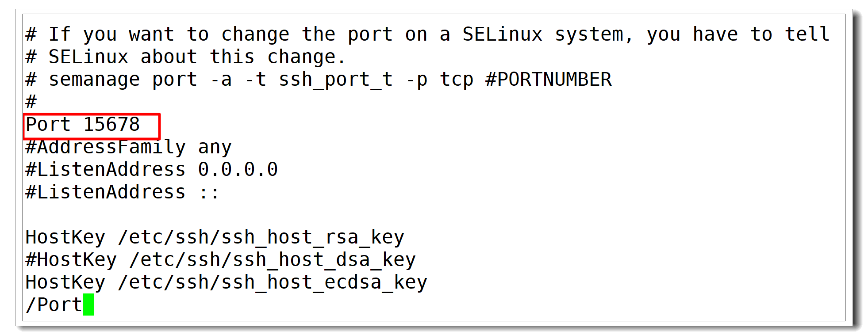The height and width of the screenshot is (335, 868).
Task: Click the ssh_host_rsa_key HostKey line
Action: click(215, 237)
